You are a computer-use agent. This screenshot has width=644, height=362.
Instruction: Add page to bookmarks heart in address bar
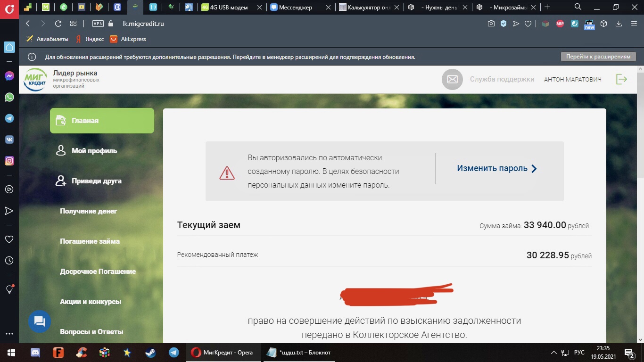(x=528, y=24)
